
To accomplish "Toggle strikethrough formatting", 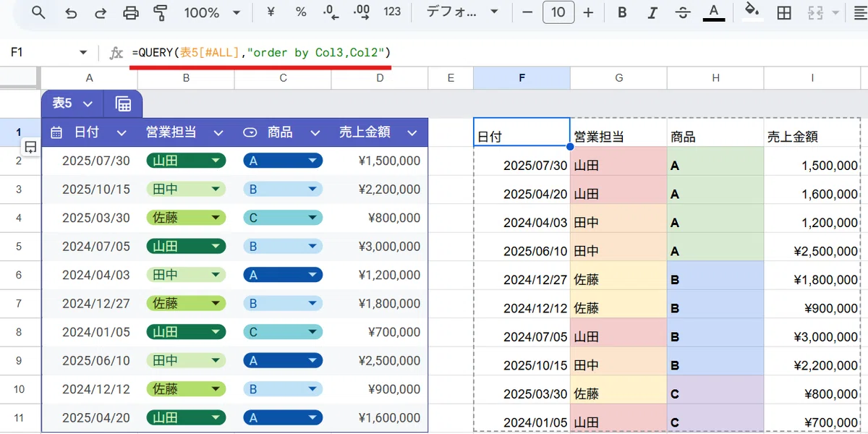I will (682, 13).
